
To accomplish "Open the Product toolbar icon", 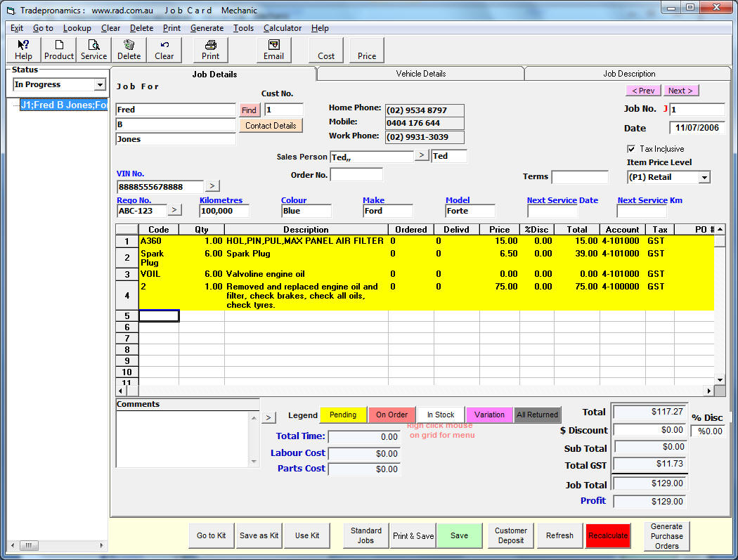I will pyautogui.click(x=59, y=50).
